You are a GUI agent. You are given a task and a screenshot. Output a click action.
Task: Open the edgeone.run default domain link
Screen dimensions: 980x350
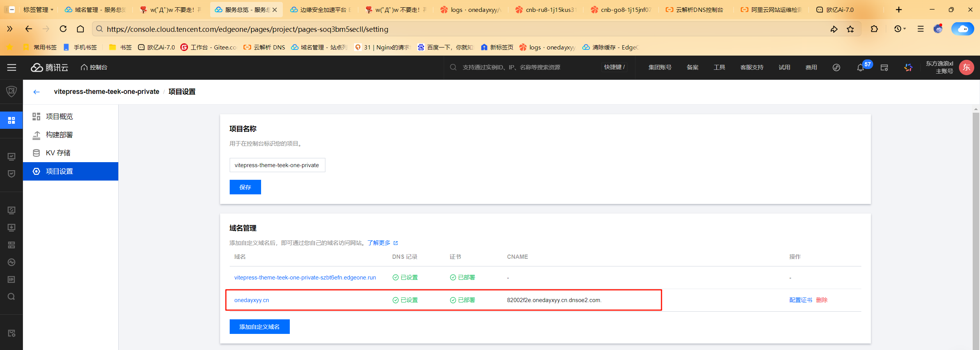pos(305,278)
